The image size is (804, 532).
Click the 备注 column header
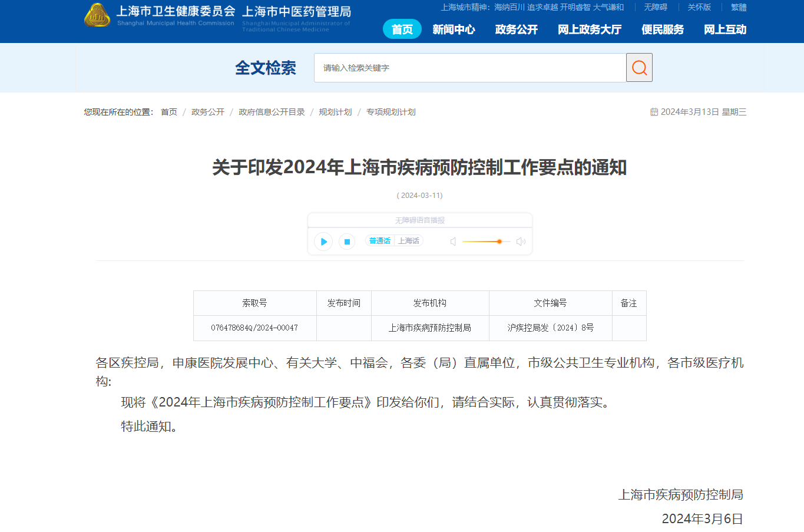click(x=629, y=303)
